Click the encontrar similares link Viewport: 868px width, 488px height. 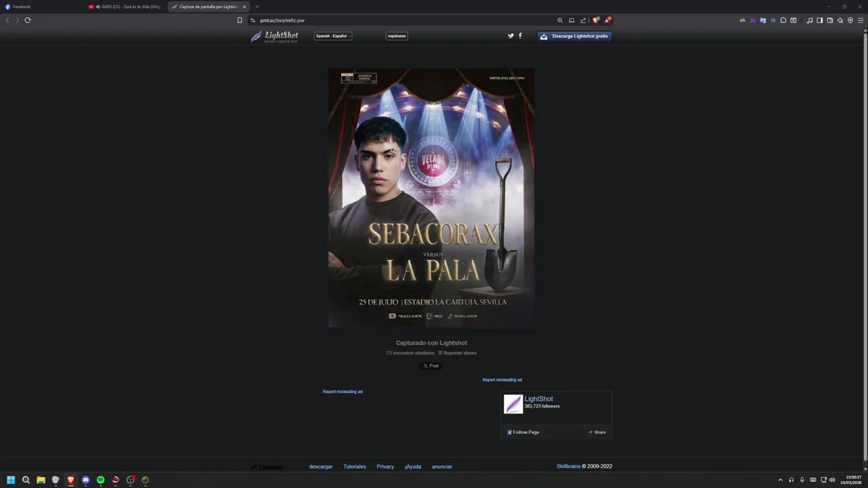point(410,353)
